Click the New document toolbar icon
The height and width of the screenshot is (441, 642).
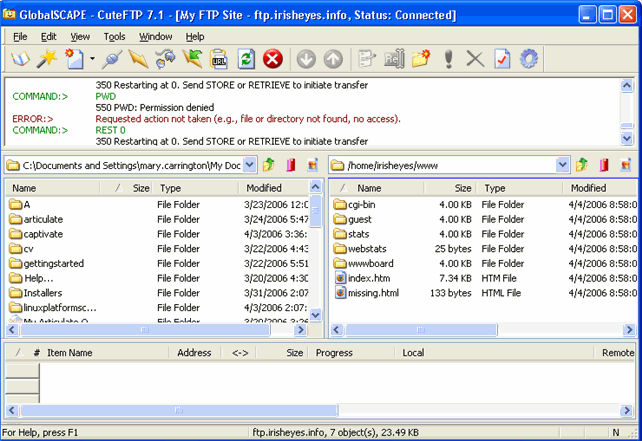[75, 59]
